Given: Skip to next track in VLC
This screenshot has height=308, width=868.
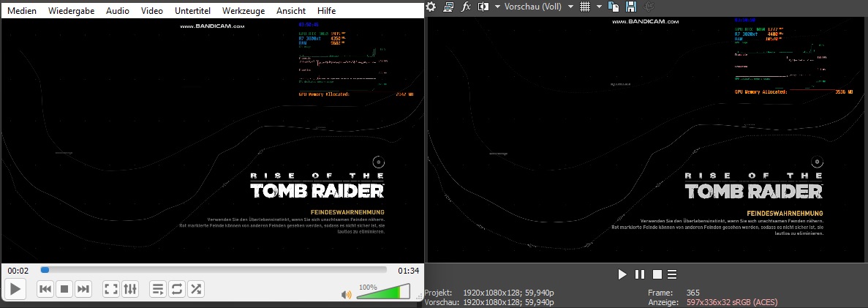Looking at the screenshot, I should [x=83, y=288].
